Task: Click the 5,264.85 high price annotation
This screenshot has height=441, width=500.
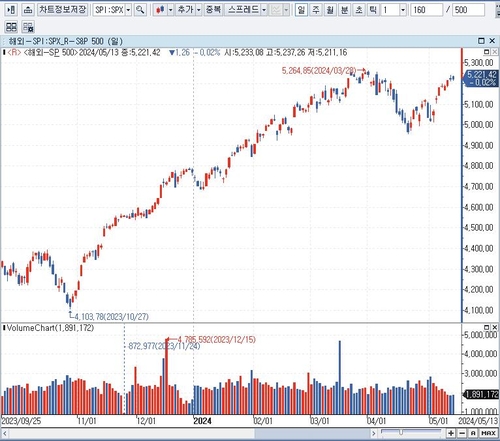Action: point(319,71)
